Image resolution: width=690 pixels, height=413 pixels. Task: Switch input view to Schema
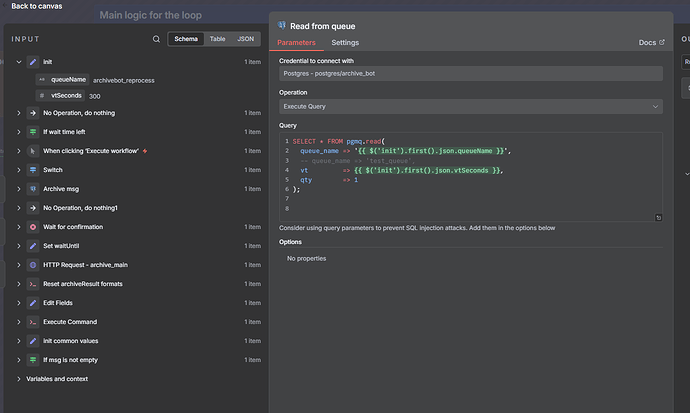tap(186, 39)
